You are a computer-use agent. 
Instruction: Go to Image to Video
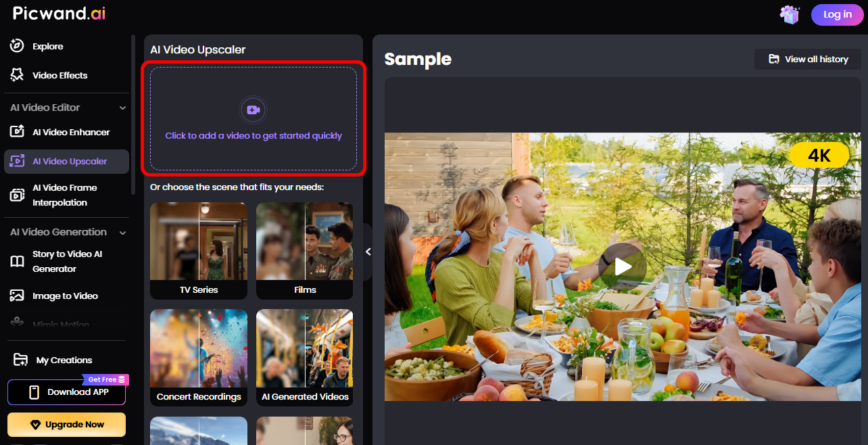tap(66, 296)
